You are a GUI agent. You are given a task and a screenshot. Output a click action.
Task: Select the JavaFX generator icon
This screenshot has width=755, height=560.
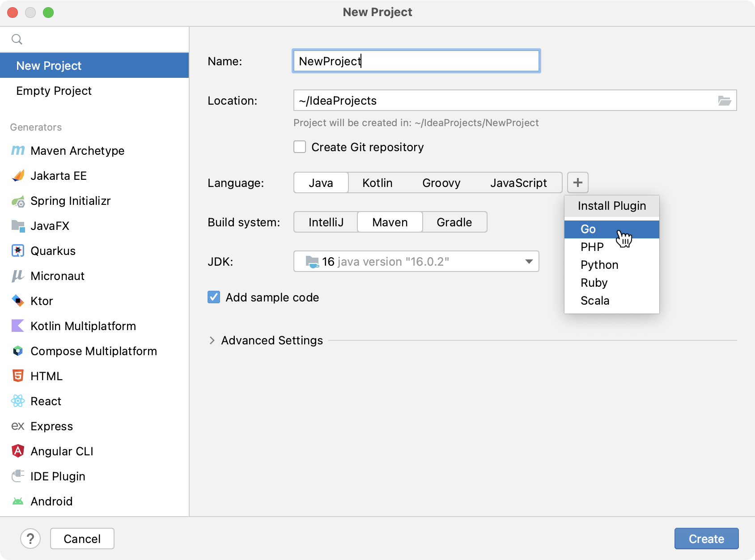point(18,226)
